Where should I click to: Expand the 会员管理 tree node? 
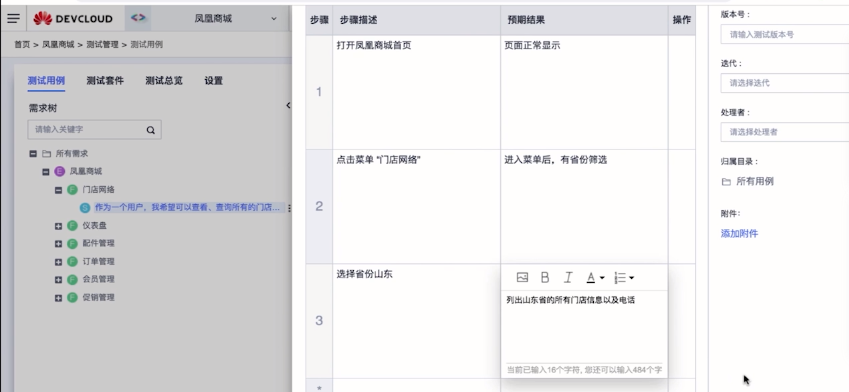(58, 280)
